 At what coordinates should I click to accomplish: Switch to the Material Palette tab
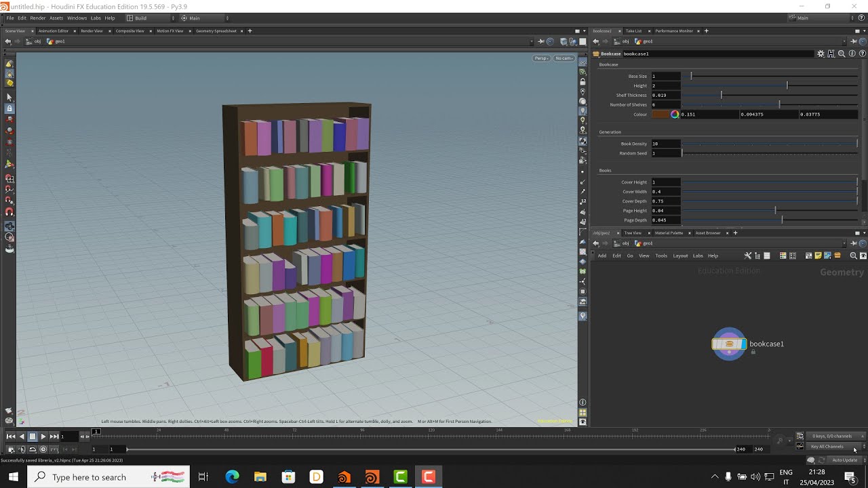pos(669,233)
